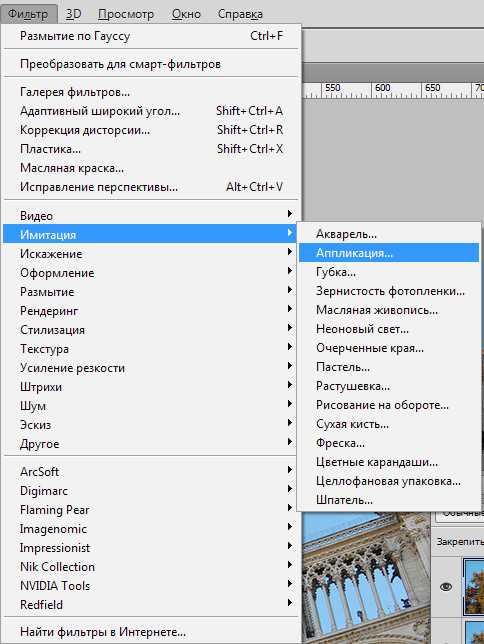Open the Справка menu
The height and width of the screenshot is (644, 484).
(x=240, y=14)
